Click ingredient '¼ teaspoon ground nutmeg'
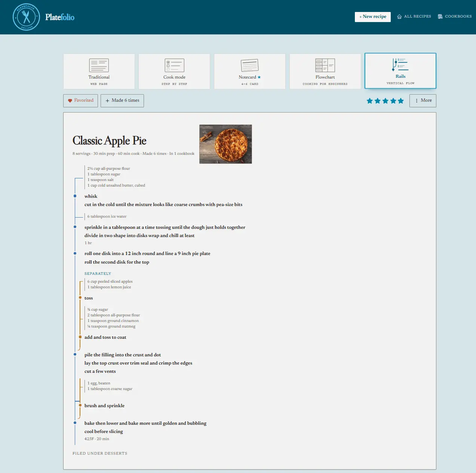This screenshot has height=473, width=476. [111, 326]
